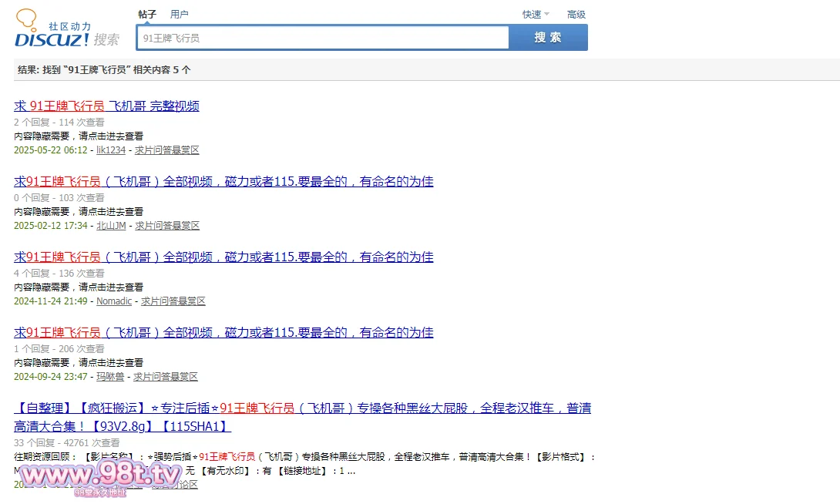The height and width of the screenshot is (504, 840).
Task: Open the 高级 advanced search link
Action: [576, 14]
